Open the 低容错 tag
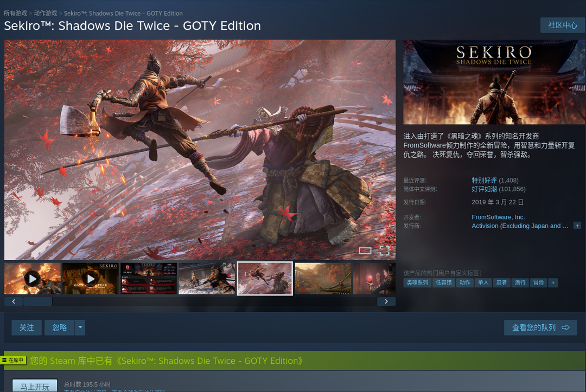 point(444,282)
